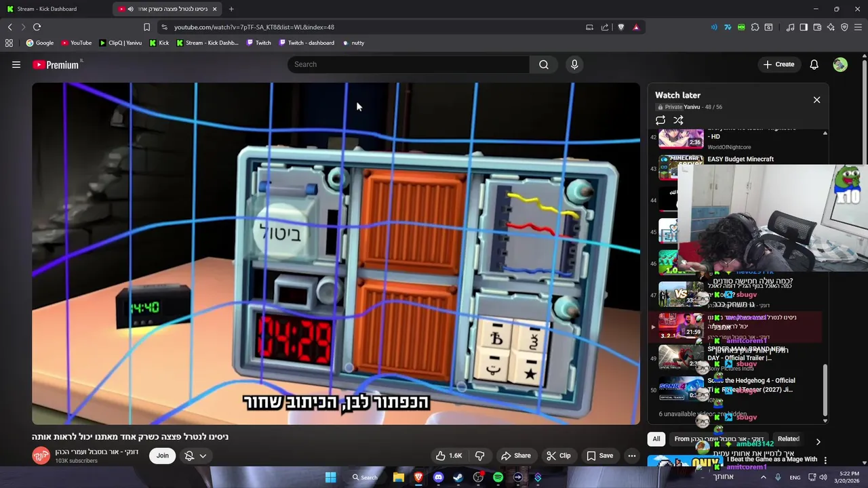
Task: Open the Windows Start menu
Action: (x=330, y=477)
